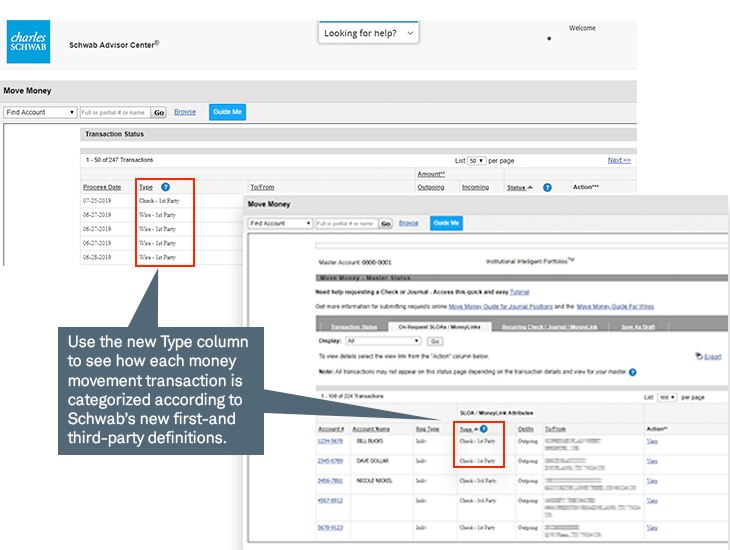Click Guide Me button in back window

227,112
